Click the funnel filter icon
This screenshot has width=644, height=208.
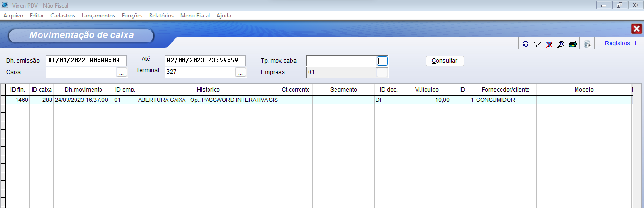point(537,44)
